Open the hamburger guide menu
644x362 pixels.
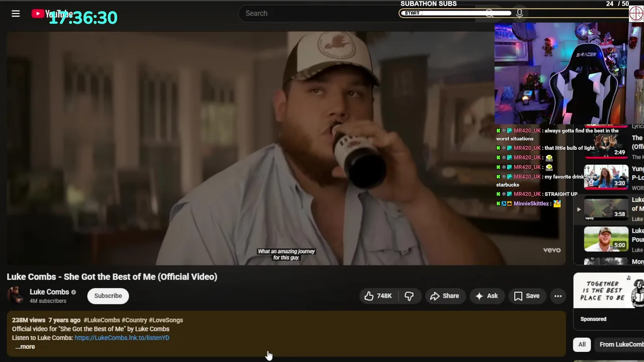click(x=16, y=14)
